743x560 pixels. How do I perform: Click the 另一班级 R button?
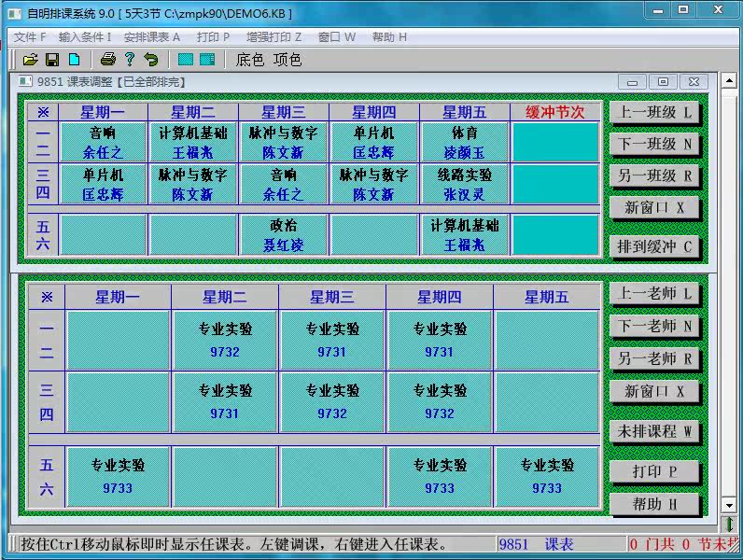[654, 175]
